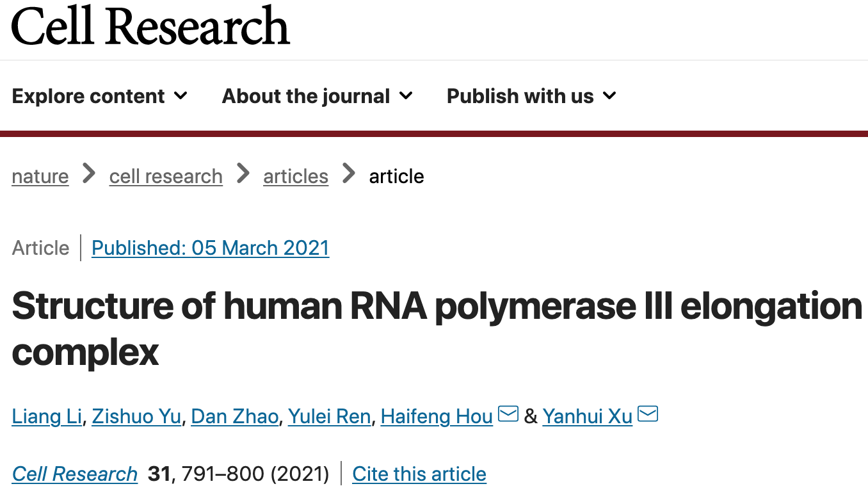Click author Dan Zhao's name

(235, 417)
